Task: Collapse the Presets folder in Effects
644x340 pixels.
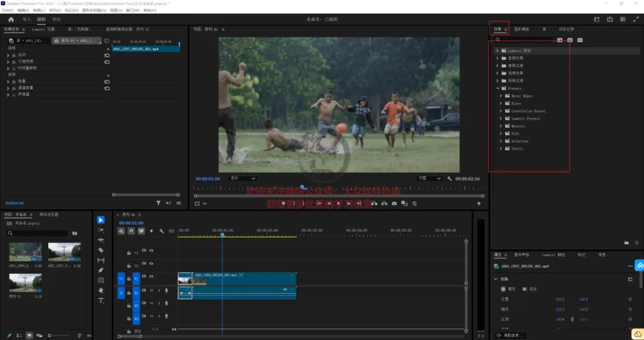Action: point(497,88)
